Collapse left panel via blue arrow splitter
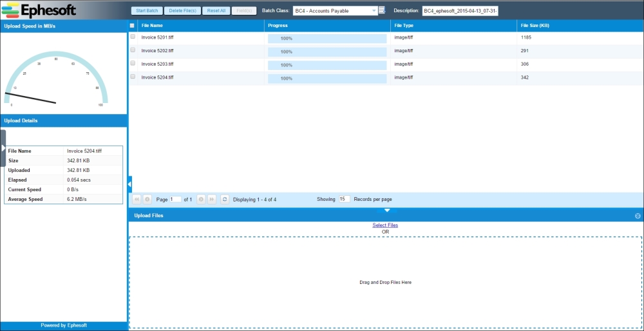Viewport: 644px width, 331px height. [x=129, y=184]
